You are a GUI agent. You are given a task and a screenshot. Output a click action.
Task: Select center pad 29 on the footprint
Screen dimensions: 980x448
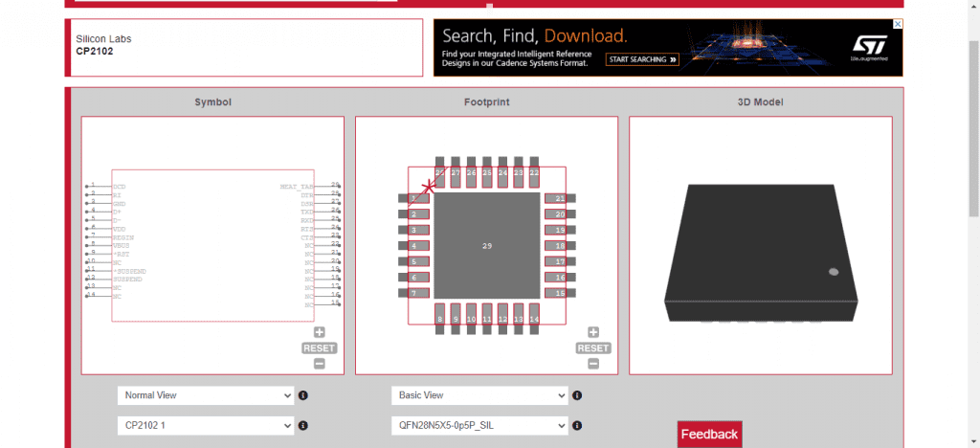click(486, 245)
